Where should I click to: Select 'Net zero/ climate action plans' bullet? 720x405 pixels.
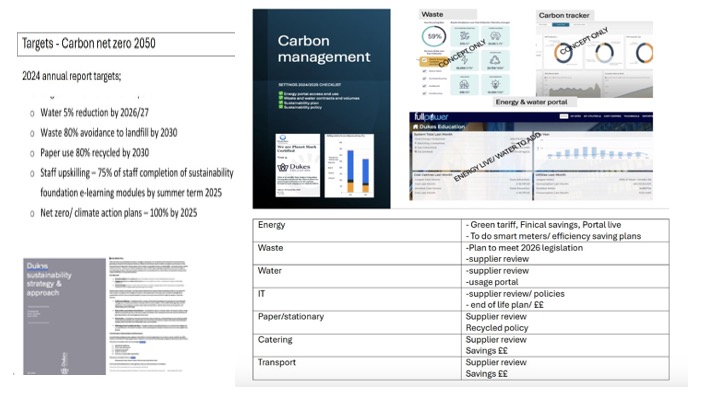(x=118, y=213)
